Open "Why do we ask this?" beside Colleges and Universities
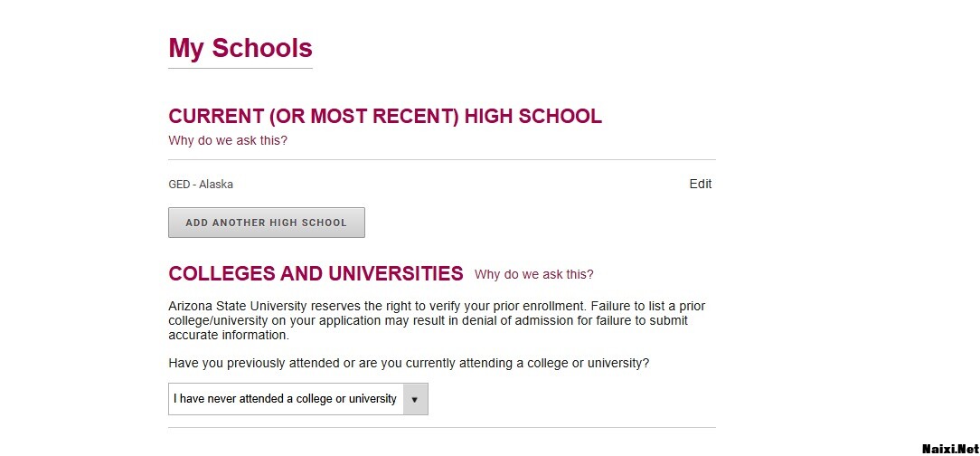 pos(533,274)
